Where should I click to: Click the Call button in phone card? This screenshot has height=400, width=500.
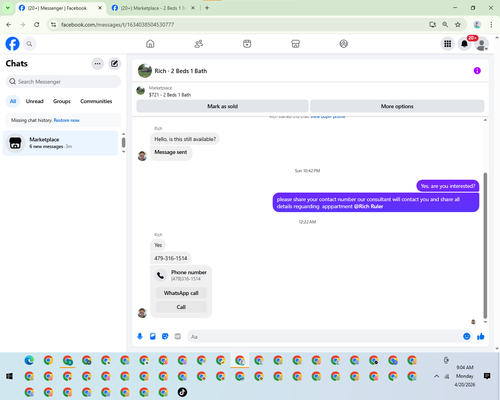coord(181,307)
